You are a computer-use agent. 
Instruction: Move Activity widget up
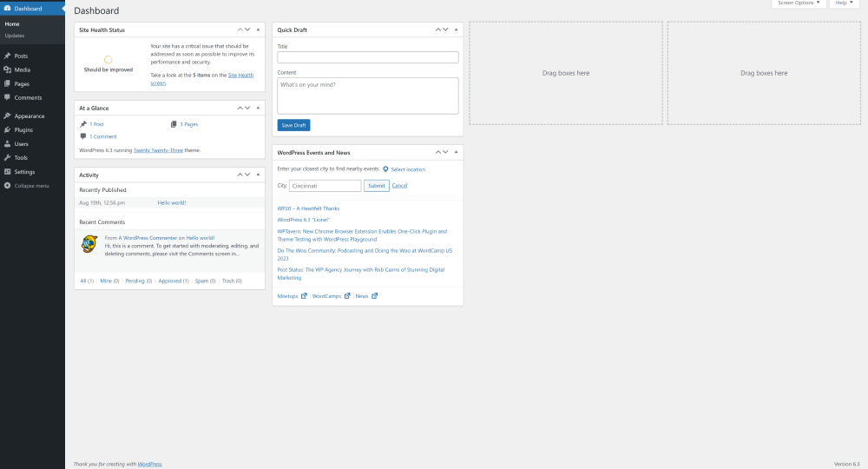pos(240,175)
